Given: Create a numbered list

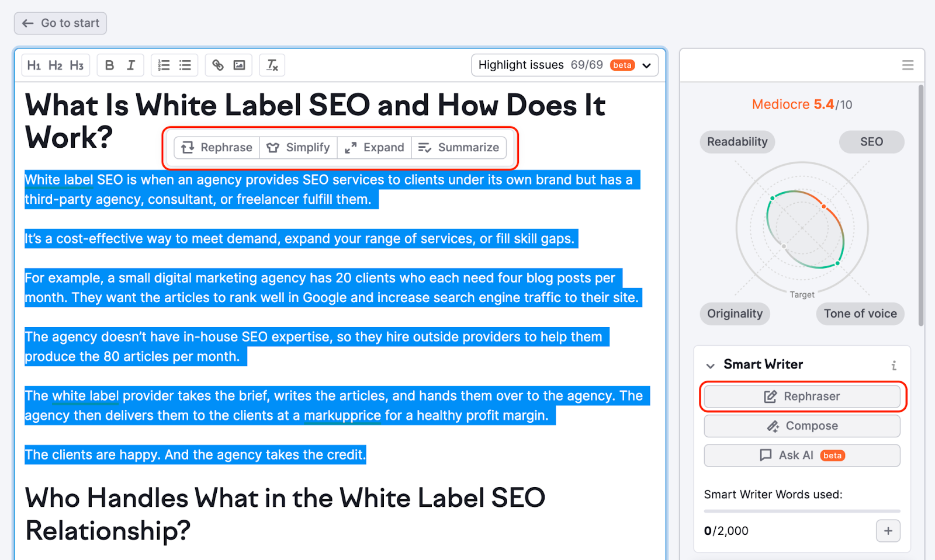Looking at the screenshot, I should pos(164,65).
